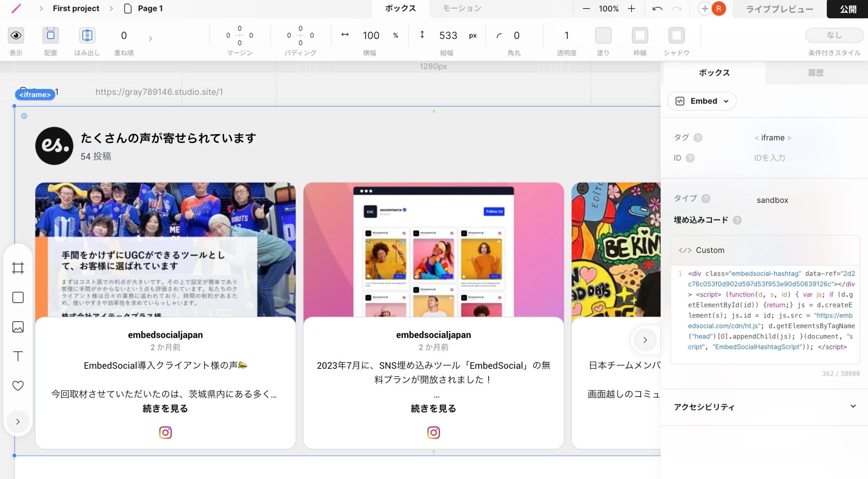Click the First project breadcrumb

(x=76, y=8)
